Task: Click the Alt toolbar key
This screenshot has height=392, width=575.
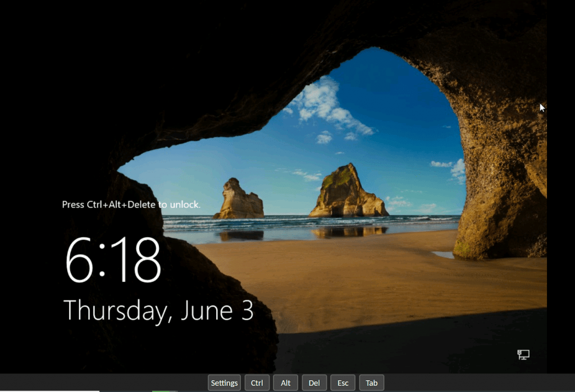Action: pos(285,382)
